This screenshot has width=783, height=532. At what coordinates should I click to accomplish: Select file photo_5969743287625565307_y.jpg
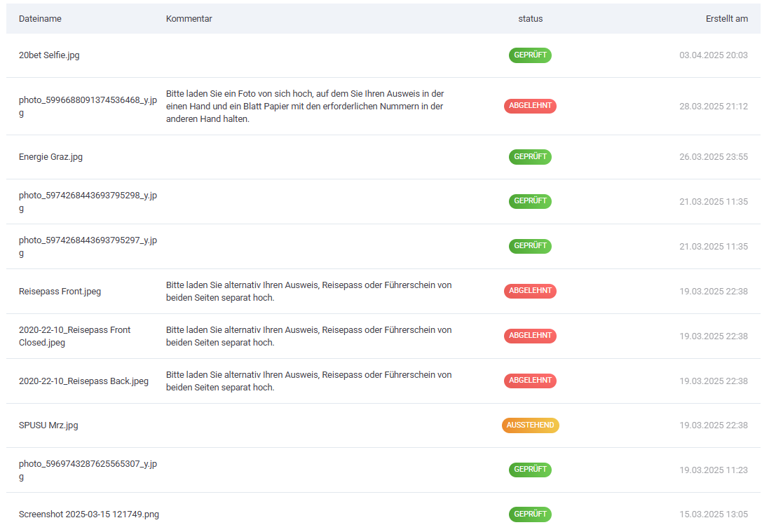tap(88, 470)
